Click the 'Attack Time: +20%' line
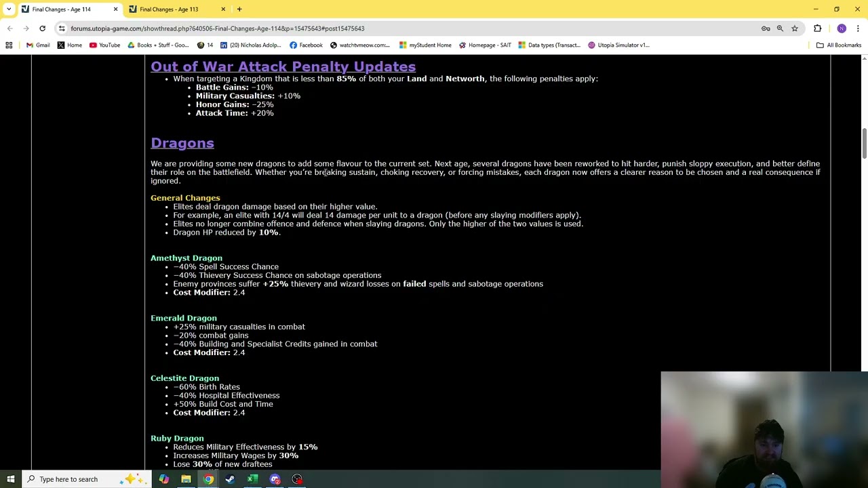This screenshot has height=488, width=868. [235, 113]
